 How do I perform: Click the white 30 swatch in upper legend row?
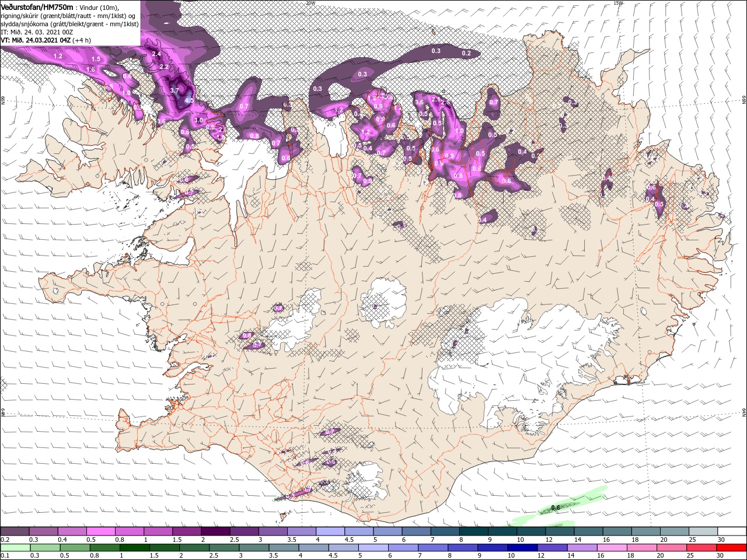point(732,531)
